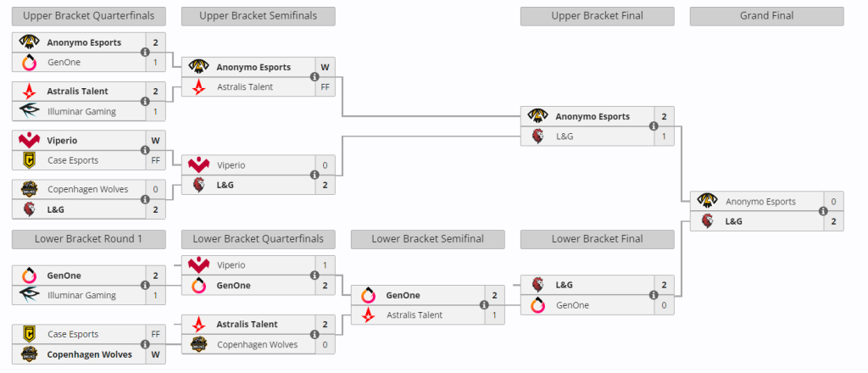Click the Viperio logo in Upper Bracket Quarterfinals

coord(30,140)
